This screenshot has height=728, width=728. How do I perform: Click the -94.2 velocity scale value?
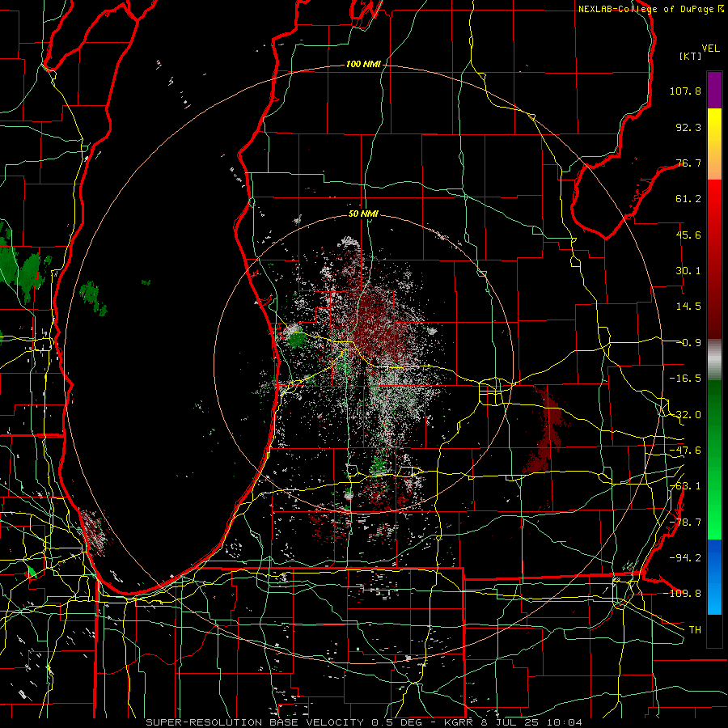pos(685,557)
